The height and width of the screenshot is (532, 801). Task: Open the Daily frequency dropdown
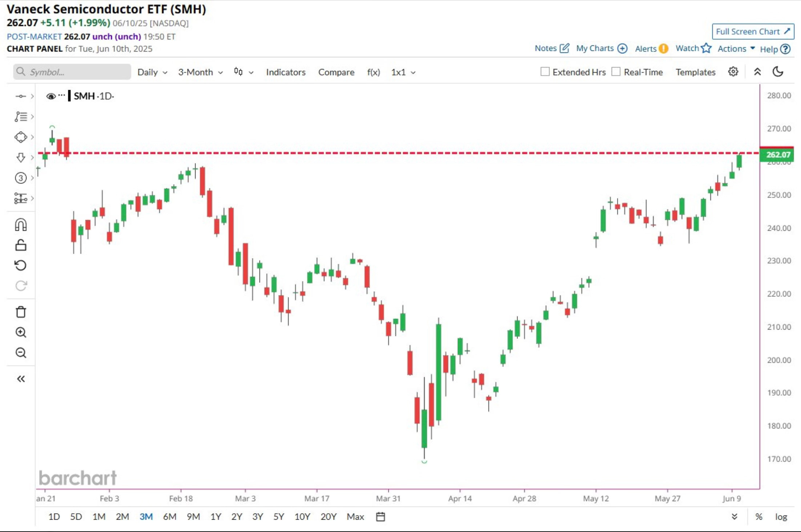(152, 72)
